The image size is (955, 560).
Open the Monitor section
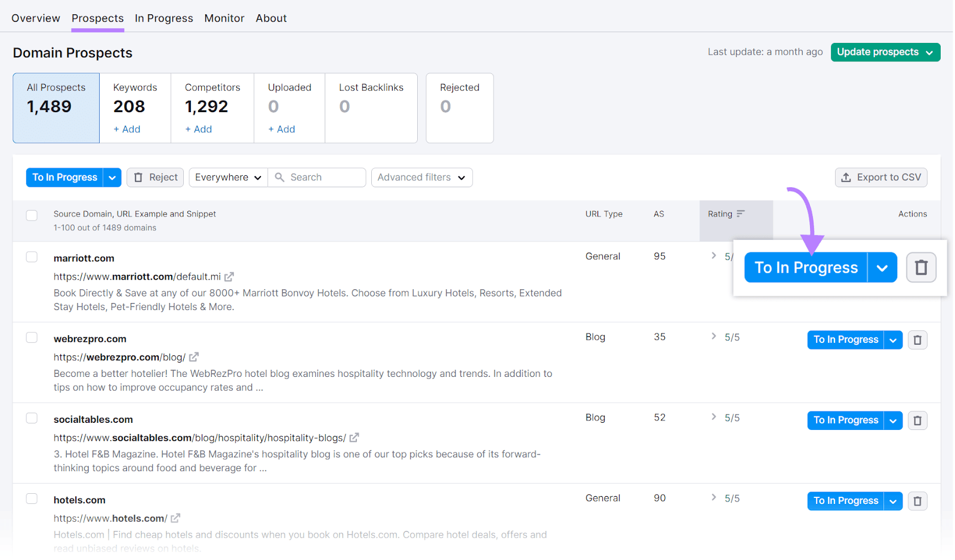[224, 18]
